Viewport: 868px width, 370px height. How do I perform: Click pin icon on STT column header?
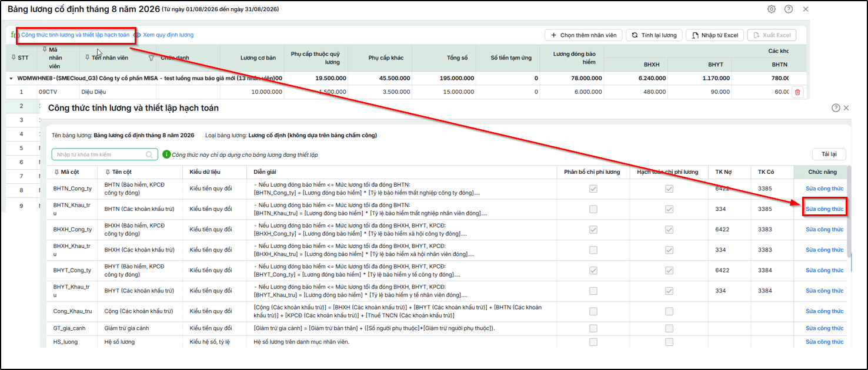(14, 58)
